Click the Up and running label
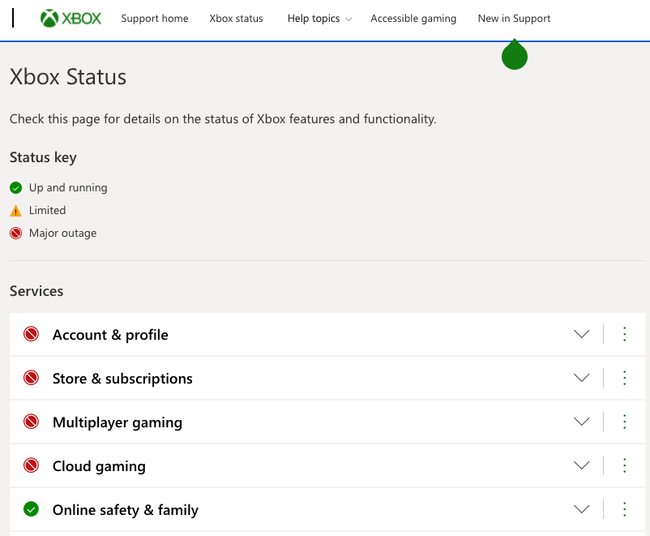This screenshot has width=650, height=536. pos(68,188)
